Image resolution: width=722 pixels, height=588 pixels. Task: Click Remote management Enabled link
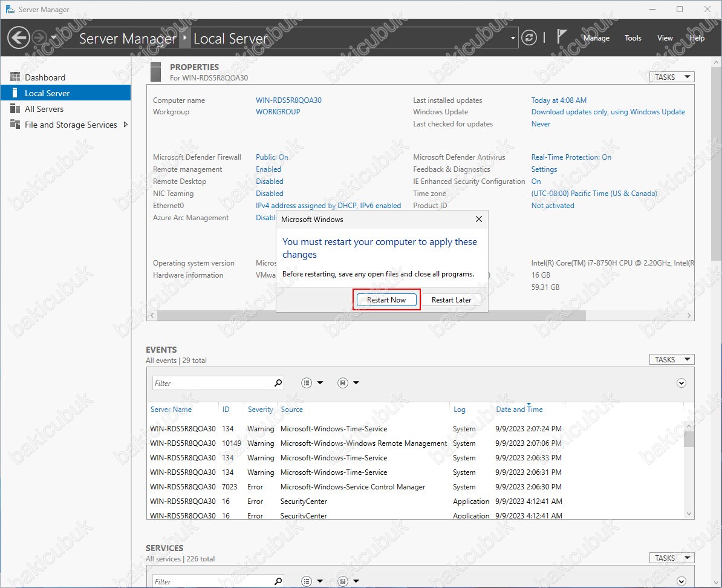(x=268, y=169)
